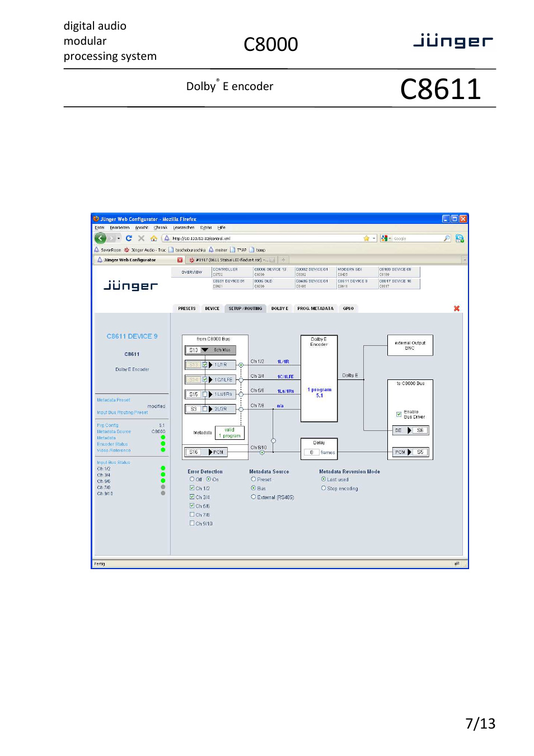Click the Delay frames input field

pyautogui.click(x=312, y=452)
